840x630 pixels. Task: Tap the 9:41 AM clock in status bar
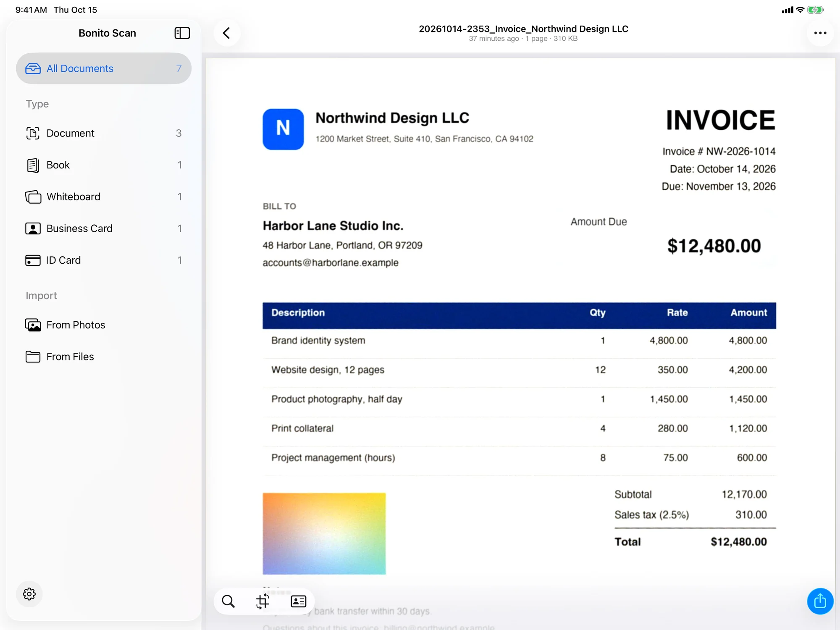pyautogui.click(x=31, y=10)
